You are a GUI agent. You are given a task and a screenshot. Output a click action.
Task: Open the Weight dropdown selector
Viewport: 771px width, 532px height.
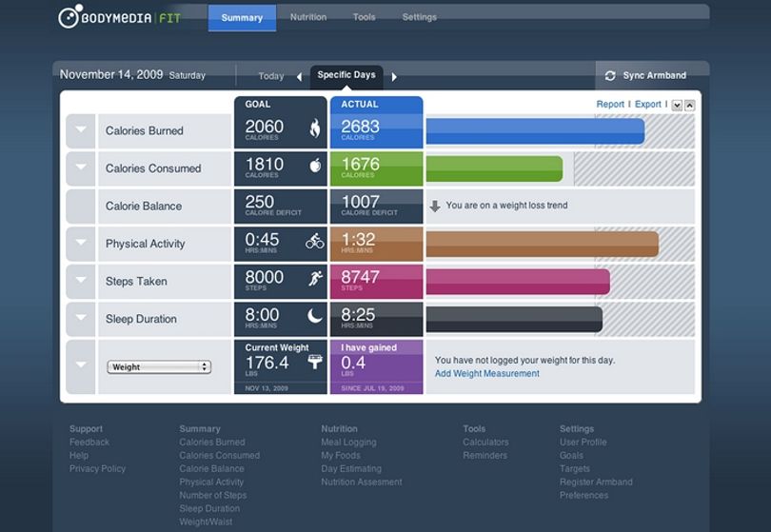pos(159,366)
